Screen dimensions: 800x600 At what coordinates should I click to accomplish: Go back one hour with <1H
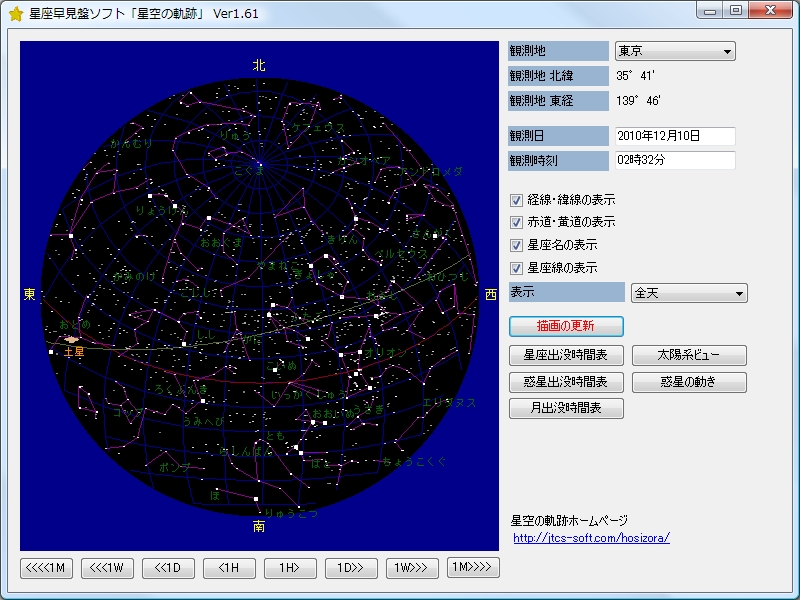click(x=229, y=568)
